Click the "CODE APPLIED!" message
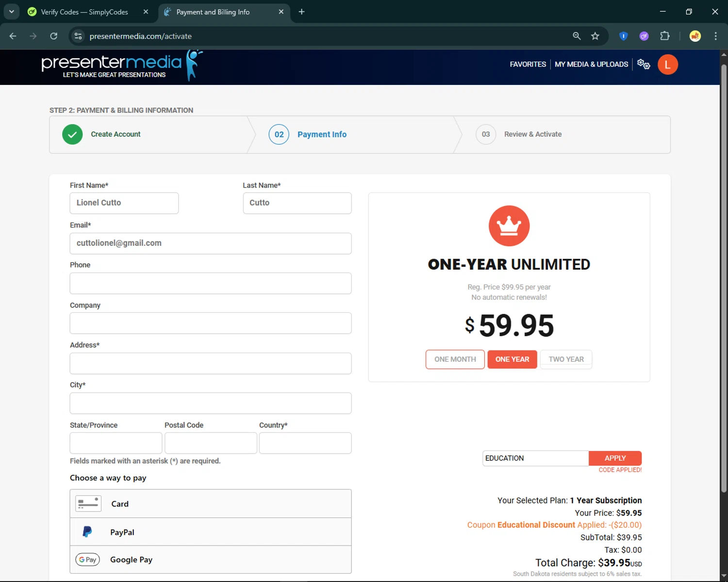The height and width of the screenshot is (582, 728). 620,470
